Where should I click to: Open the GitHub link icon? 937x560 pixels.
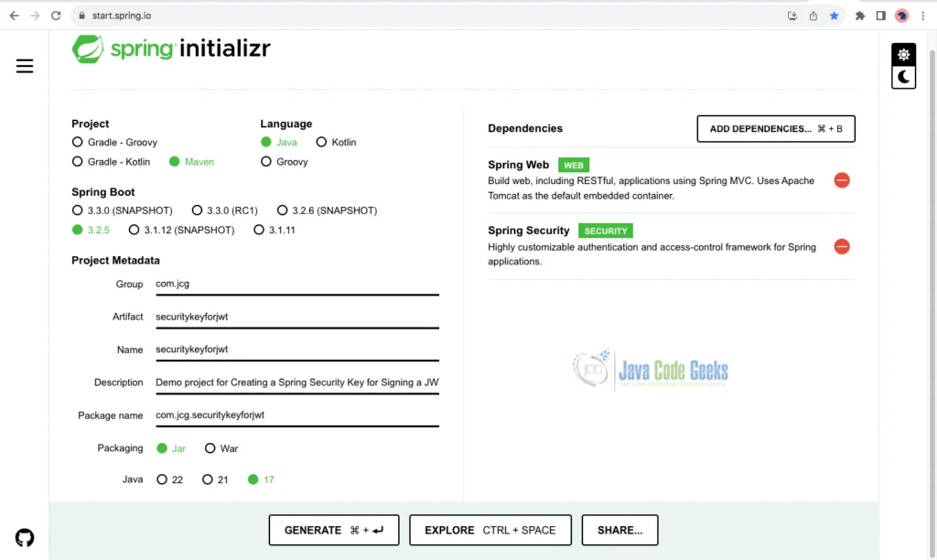click(25, 538)
